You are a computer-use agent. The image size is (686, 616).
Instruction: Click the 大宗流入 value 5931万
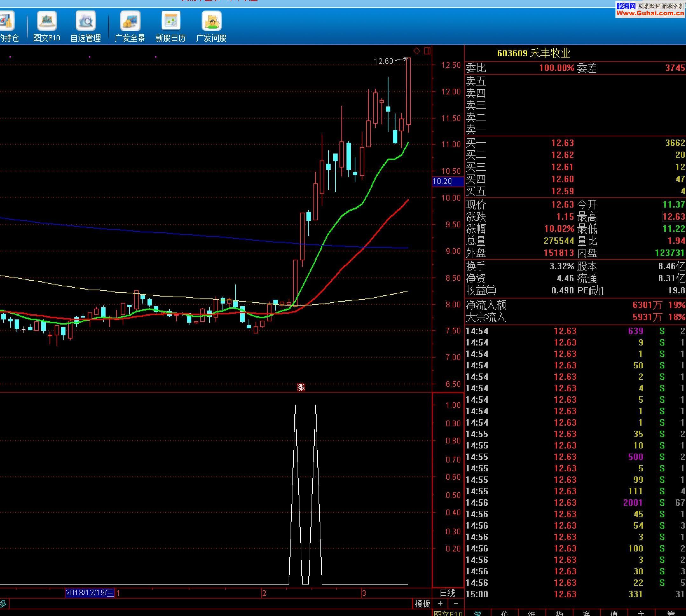click(x=647, y=318)
